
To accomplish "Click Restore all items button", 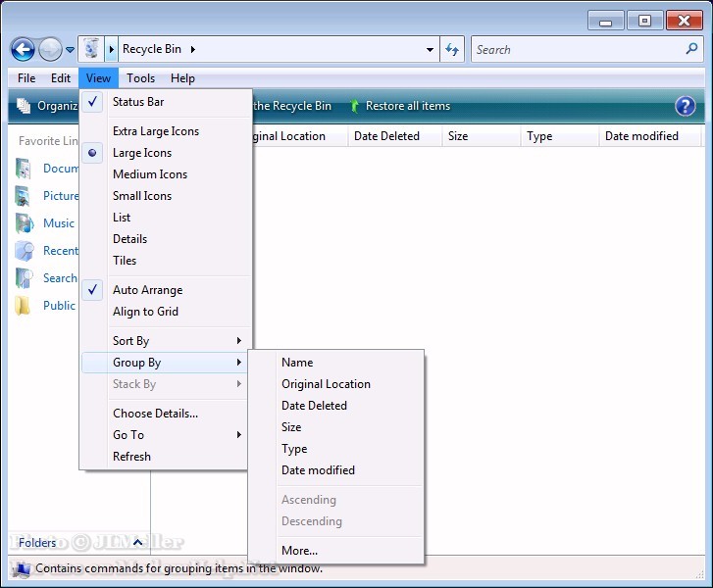I will (x=400, y=106).
